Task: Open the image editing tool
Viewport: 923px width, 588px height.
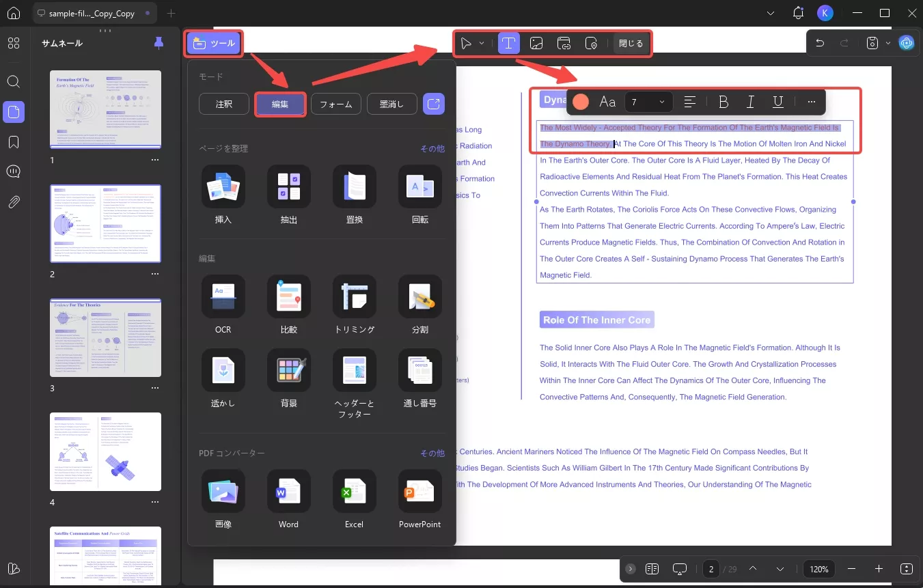Action: [x=536, y=43]
